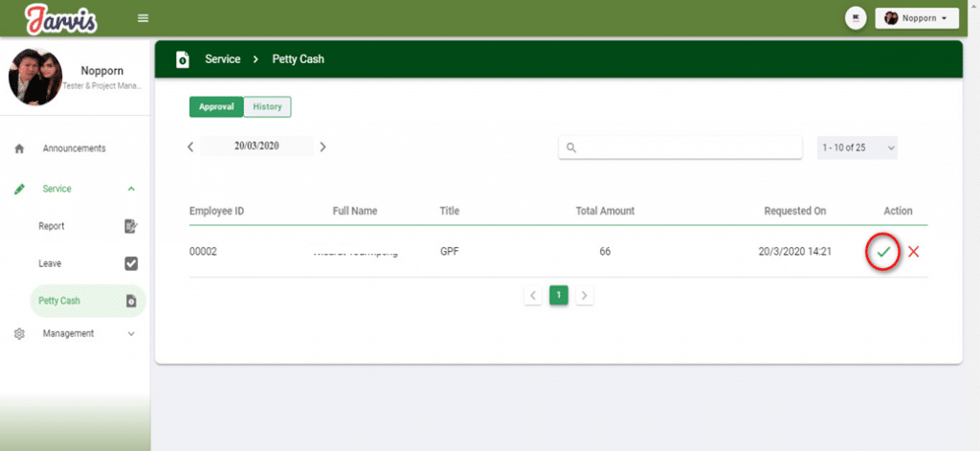Image resolution: width=980 pixels, height=451 pixels.
Task: Collapse the Service sidebar section
Action: coord(131,190)
